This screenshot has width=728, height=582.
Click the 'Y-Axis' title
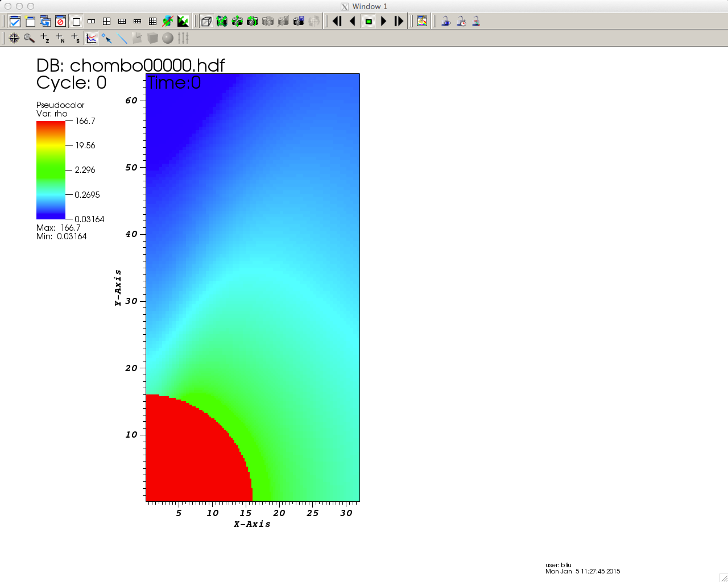[118, 288]
